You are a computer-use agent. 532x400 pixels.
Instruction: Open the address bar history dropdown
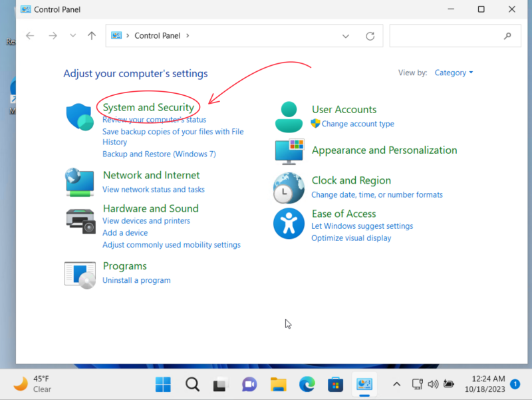[345, 35]
